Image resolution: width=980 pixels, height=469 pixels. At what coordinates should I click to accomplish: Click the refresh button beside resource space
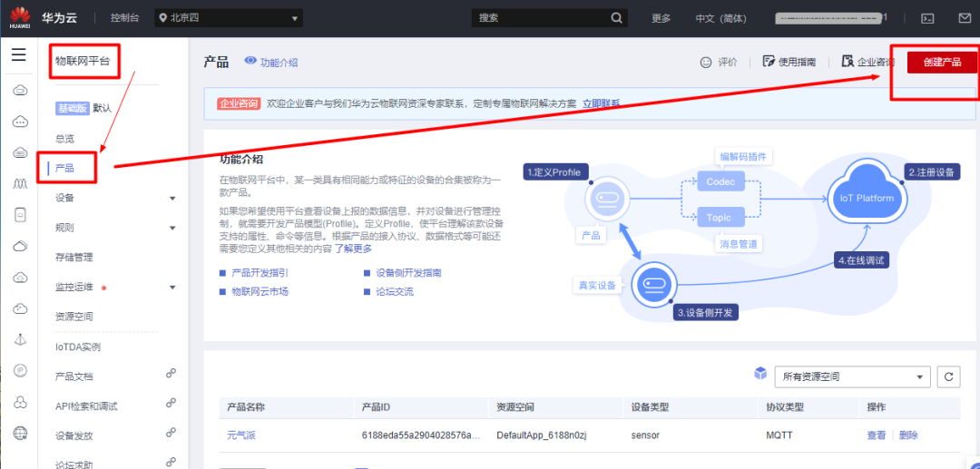point(948,376)
